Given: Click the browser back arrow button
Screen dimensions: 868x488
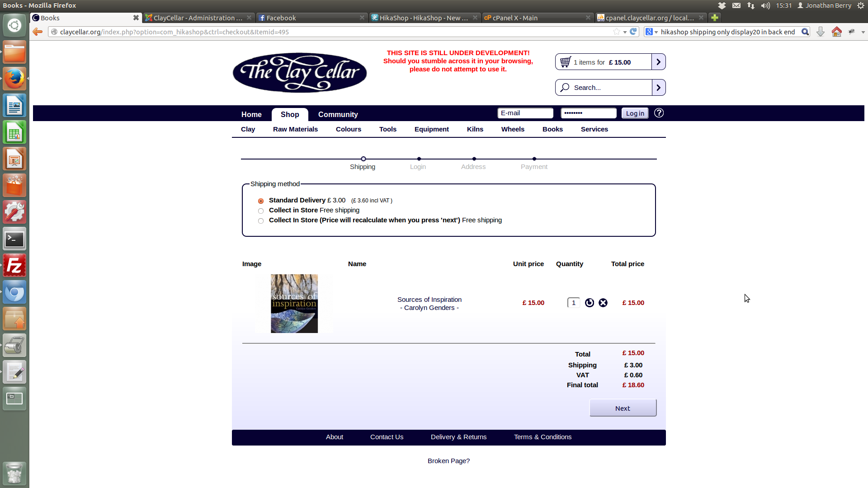Looking at the screenshot, I should click(x=38, y=32).
